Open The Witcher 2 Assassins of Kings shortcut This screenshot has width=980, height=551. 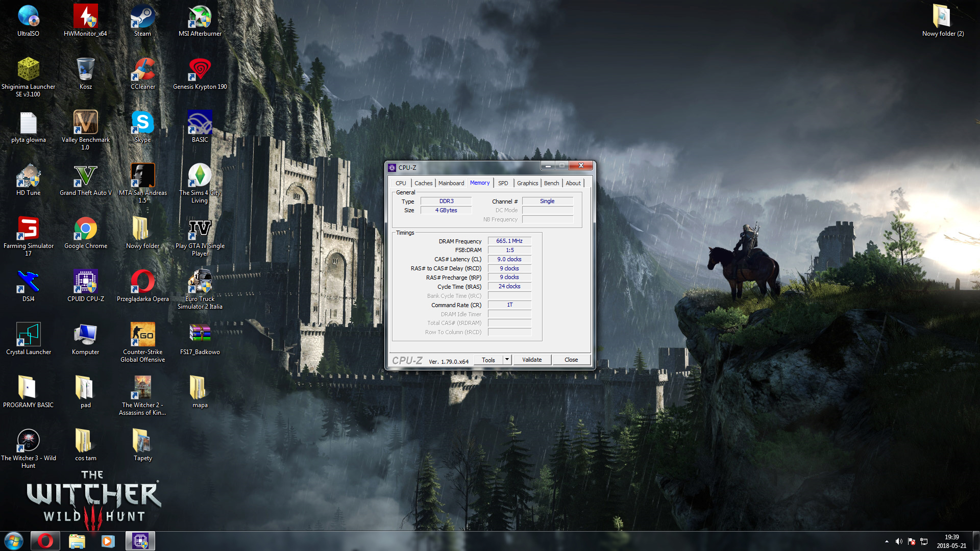coord(142,396)
